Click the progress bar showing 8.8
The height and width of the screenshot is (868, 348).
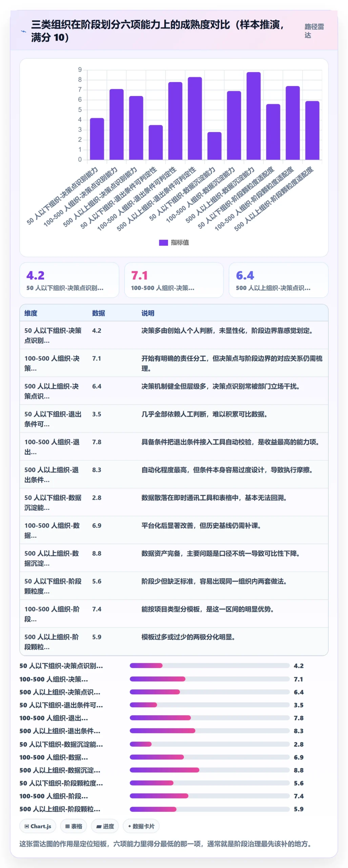[x=209, y=770]
